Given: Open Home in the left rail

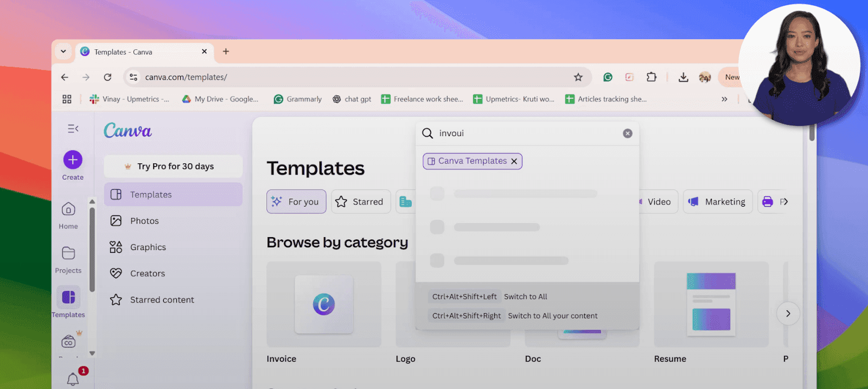Looking at the screenshot, I should pyautogui.click(x=68, y=215).
